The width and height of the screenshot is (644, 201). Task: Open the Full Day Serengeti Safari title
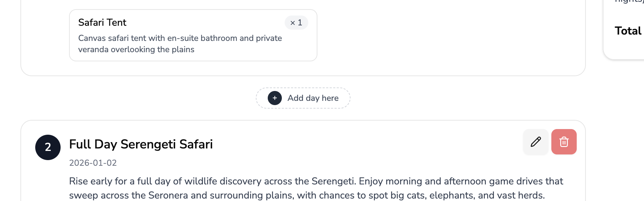[141, 144]
